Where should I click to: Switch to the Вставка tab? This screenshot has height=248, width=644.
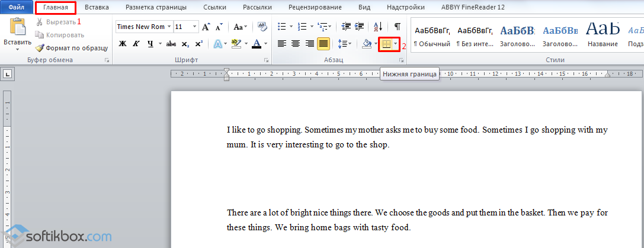(96, 8)
